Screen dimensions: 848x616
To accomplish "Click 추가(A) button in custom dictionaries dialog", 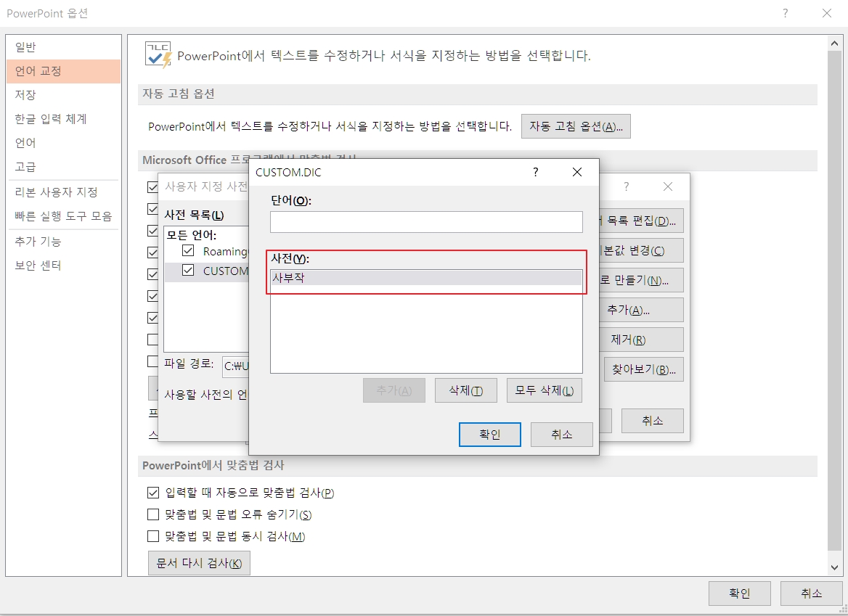I will click(641, 310).
